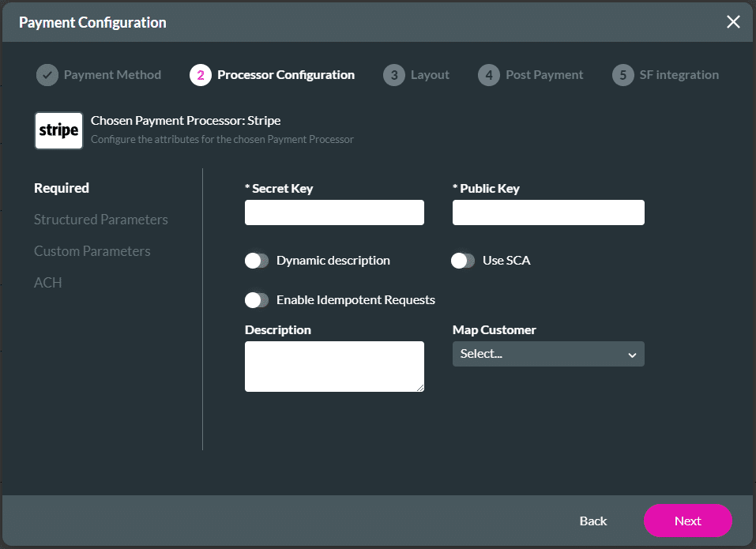Go back using the Back button
This screenshot has width=756, height=549.
593,521
